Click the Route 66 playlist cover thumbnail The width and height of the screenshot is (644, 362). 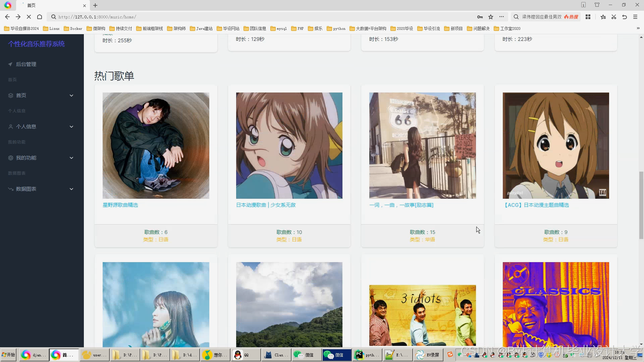point(422,145)
